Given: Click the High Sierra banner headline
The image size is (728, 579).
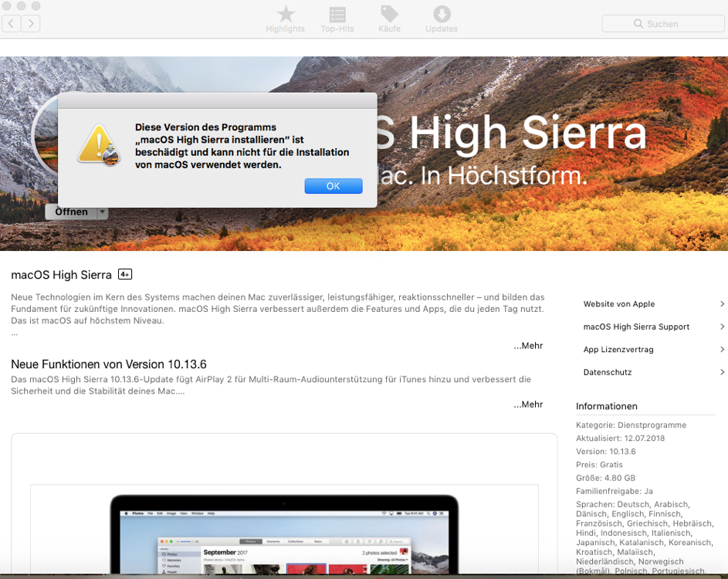Looking at the screenshot, I should pyautogui.click(x=511, y=133).
